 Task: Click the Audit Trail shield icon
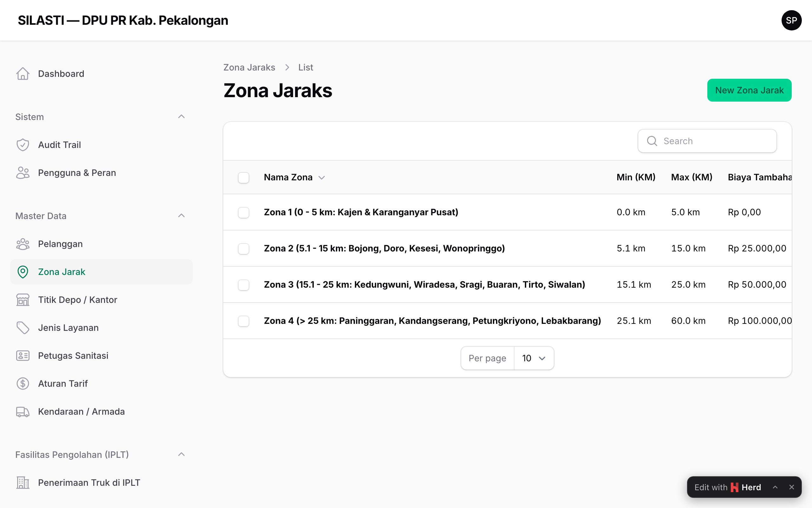23,145
